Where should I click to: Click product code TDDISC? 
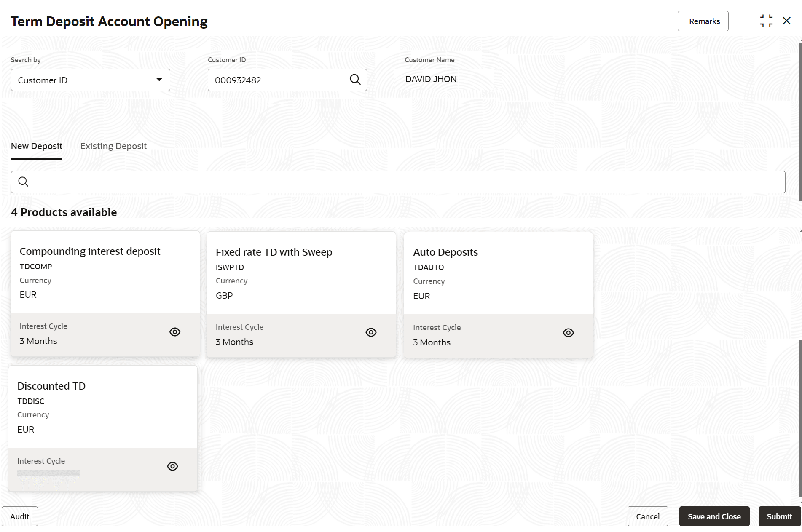point(31,401)
